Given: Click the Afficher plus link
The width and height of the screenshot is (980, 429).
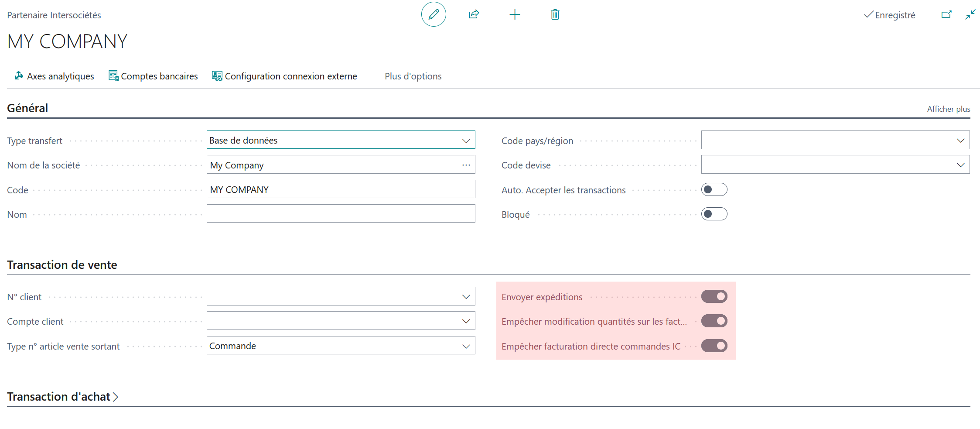Looking at the screenshot, I should [949, 109].
